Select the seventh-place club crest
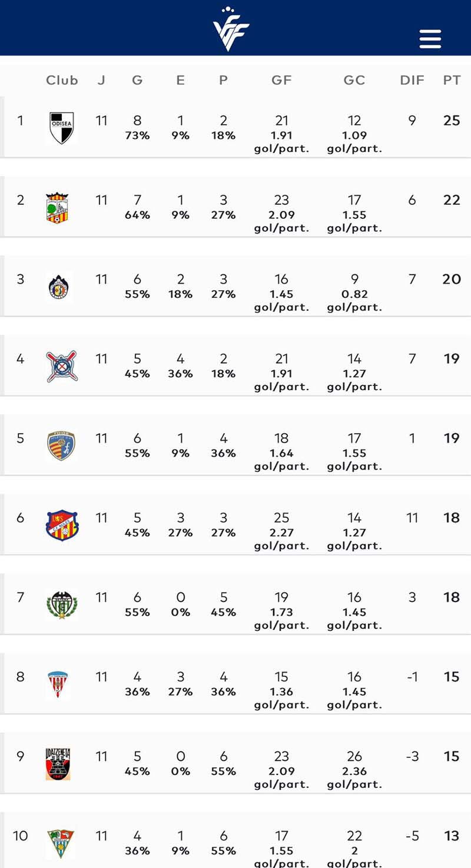This screenshot has height=868, width=471. [61, 604]
